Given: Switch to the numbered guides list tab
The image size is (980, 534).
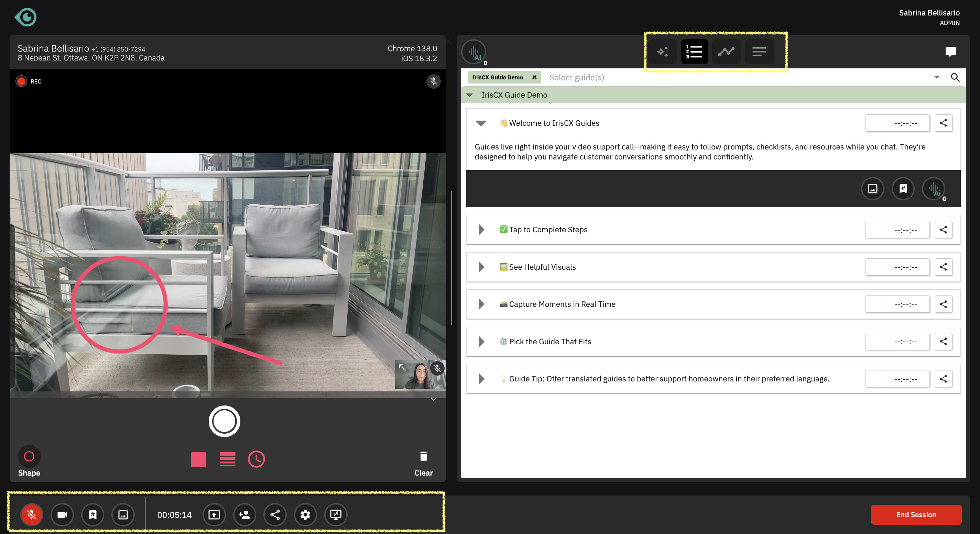Looking at the screenshot, I should [694, 51].
